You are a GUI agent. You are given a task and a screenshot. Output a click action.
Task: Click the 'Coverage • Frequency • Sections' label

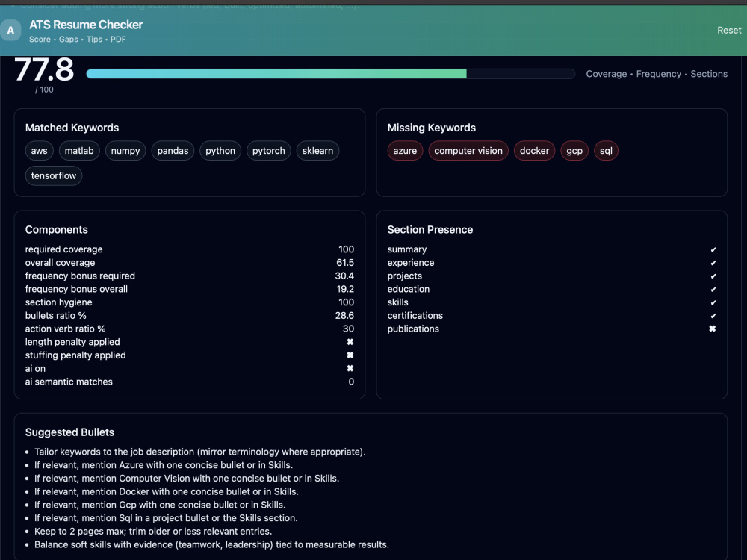click(x=657, y=74)
